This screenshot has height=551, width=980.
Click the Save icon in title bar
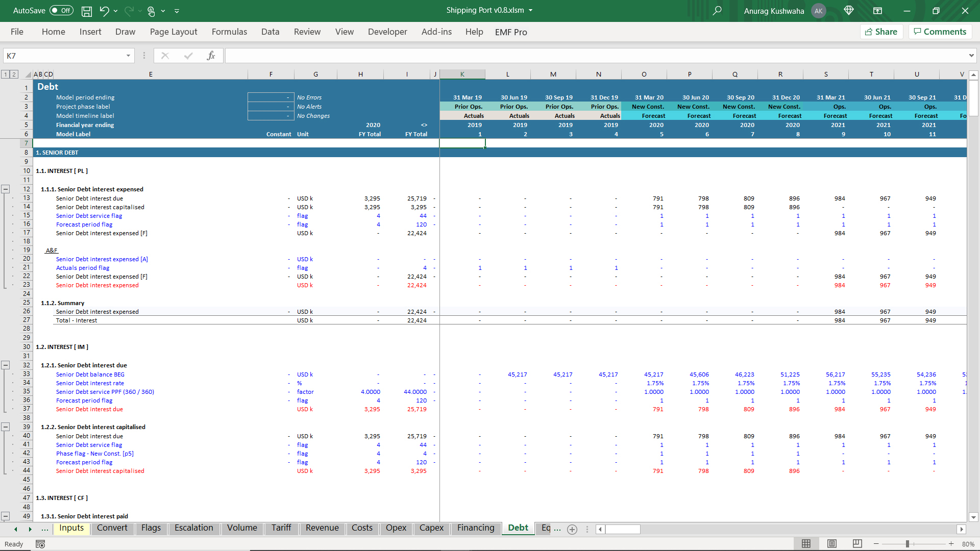coord(87,11)
